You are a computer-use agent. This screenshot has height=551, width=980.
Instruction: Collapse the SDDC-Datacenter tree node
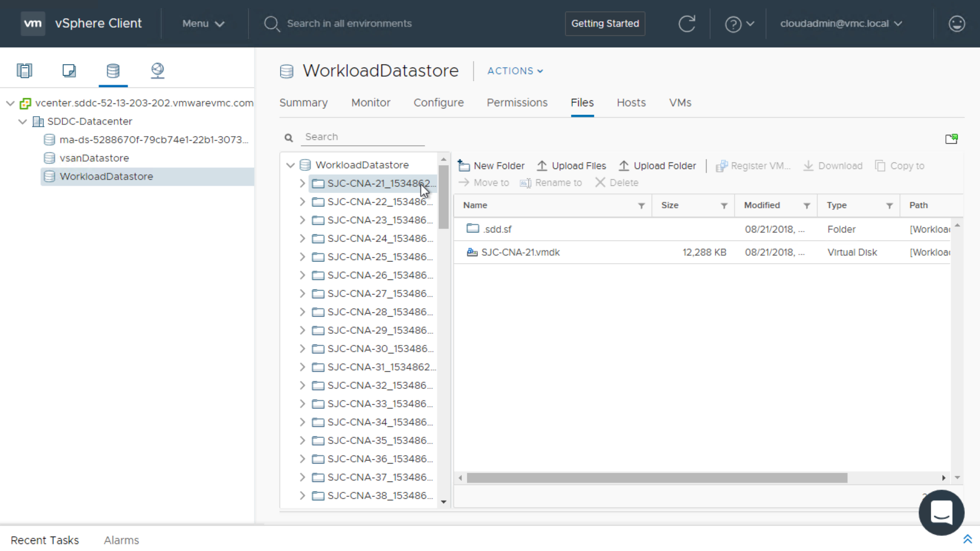[x=22, y=121]
